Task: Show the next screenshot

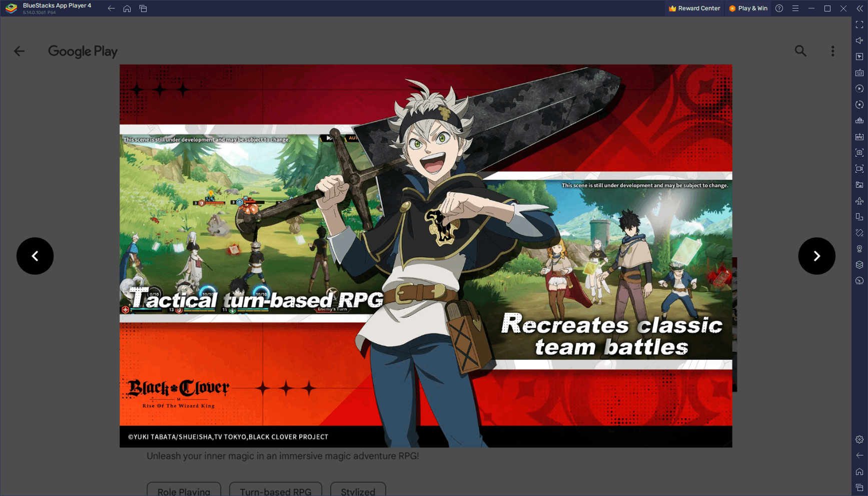Action: point(816,256)
